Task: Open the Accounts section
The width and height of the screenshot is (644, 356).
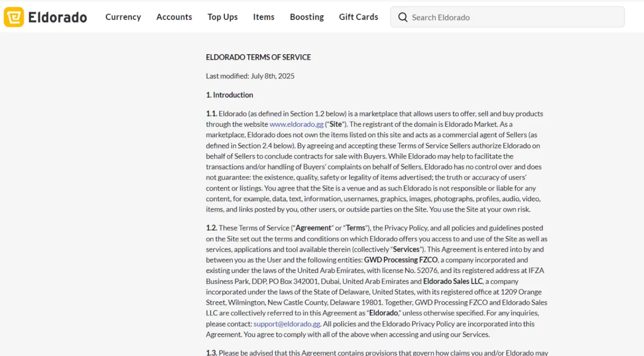Action: coord(174,17)
